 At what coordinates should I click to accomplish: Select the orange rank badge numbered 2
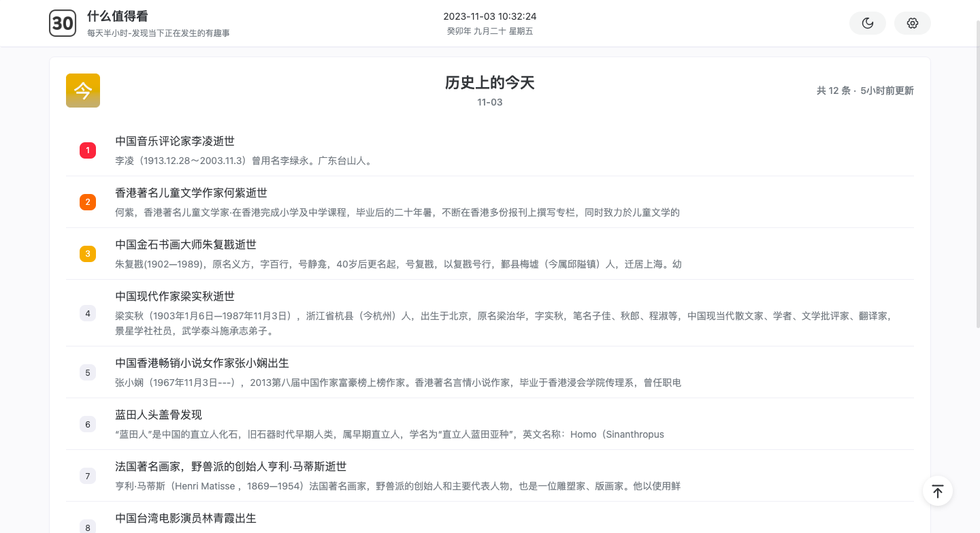click(87, 202)
